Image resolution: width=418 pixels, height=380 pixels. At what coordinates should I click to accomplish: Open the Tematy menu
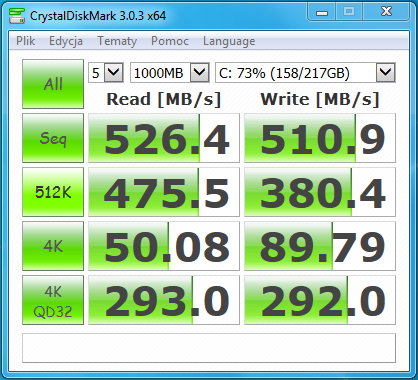click(x=117, y=41)
